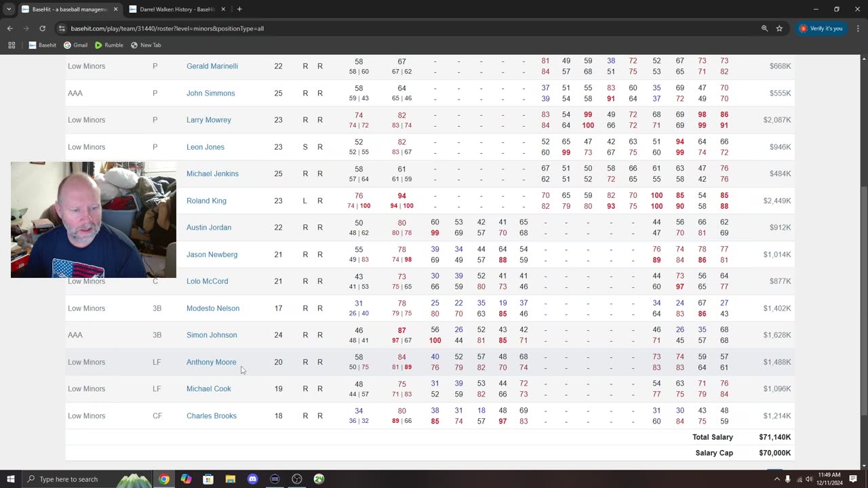Open Microsoft Store from the taskbar
Image resolution: width=868 pixels, height=488 pixels.
[x=208, y=479]
